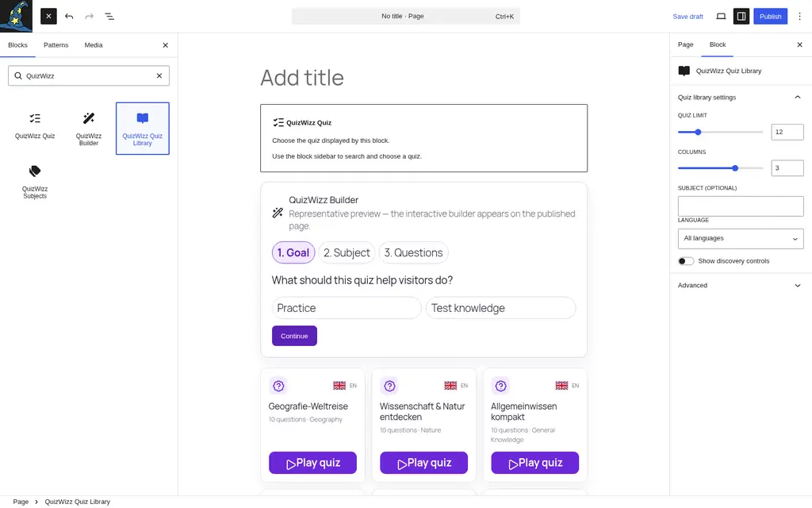Select builder step 3. Questions
This screenshot has height=508, width=812.
(x=413, y=252)
